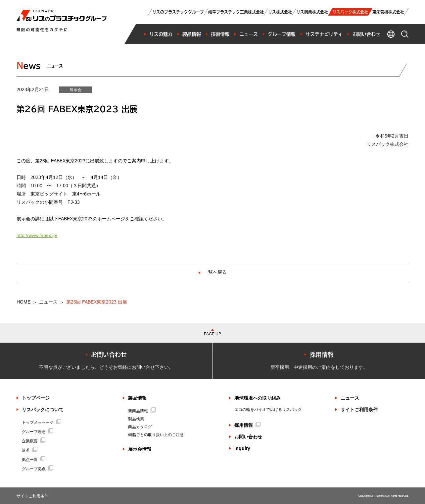The height and width of the screenshot is (504, 425).
Task: Open 樹脂ごとの取り扱い上のご注意 link
Action: (x=156, y=435)
